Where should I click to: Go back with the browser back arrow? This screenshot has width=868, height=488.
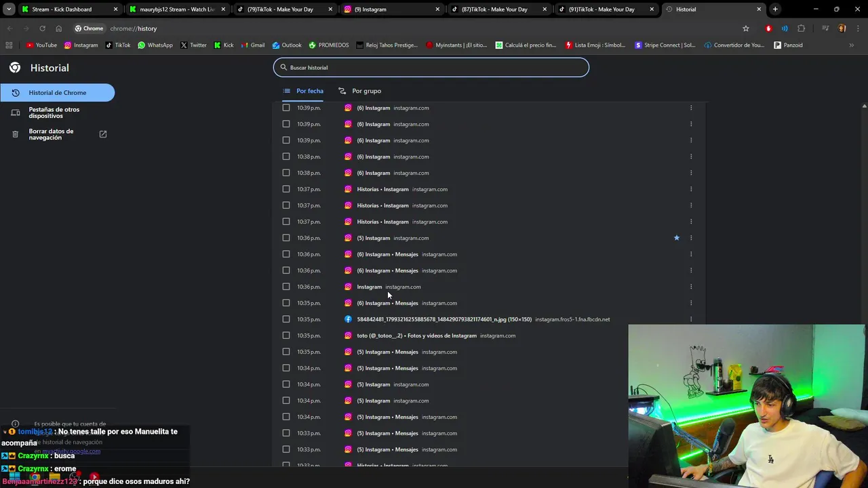[9, 28]
